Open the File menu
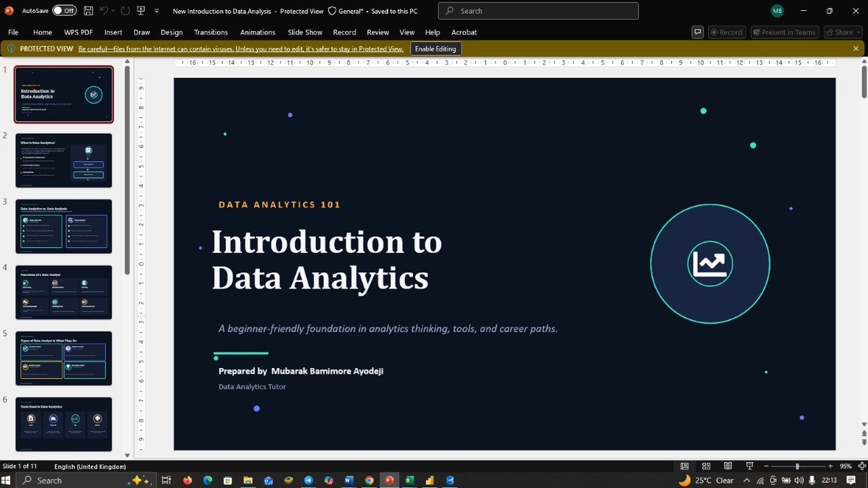The width and height of the screenshot is (868, 488). coord(13,33)
